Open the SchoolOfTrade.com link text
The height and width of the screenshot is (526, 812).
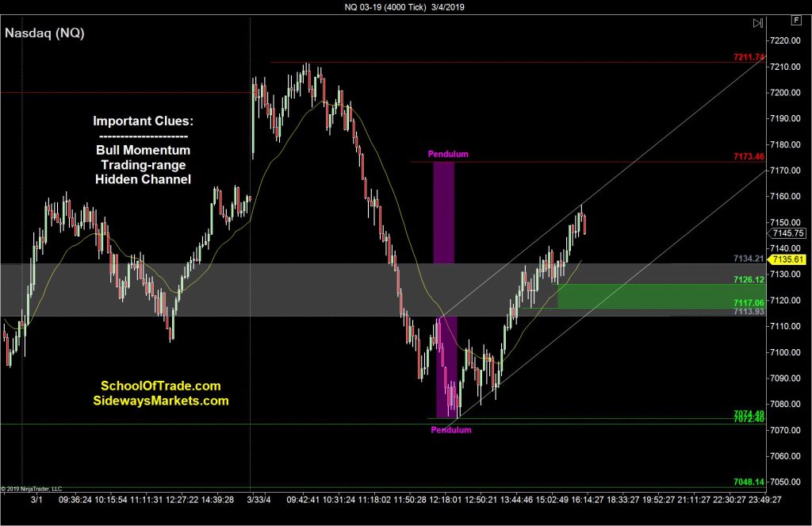(160, 386)
